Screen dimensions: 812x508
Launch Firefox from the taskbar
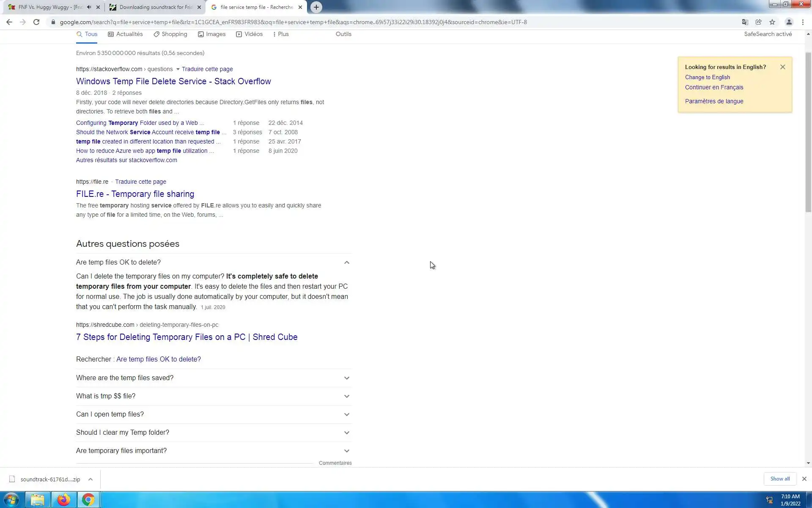[x=63, y=500]
